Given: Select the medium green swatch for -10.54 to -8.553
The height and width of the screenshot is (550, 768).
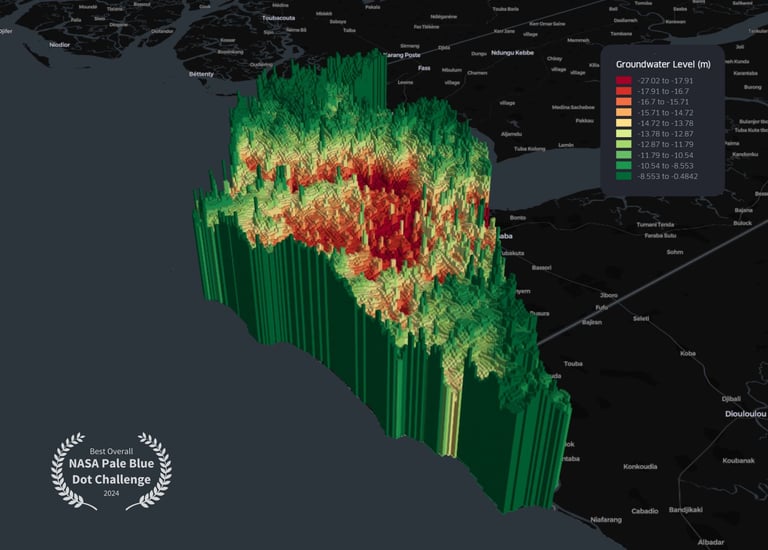Looking at the screenshot, I should tap(624, 166).
